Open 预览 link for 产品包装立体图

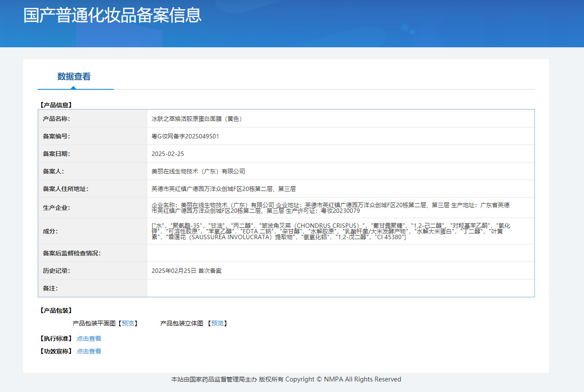tap(218, 323)
